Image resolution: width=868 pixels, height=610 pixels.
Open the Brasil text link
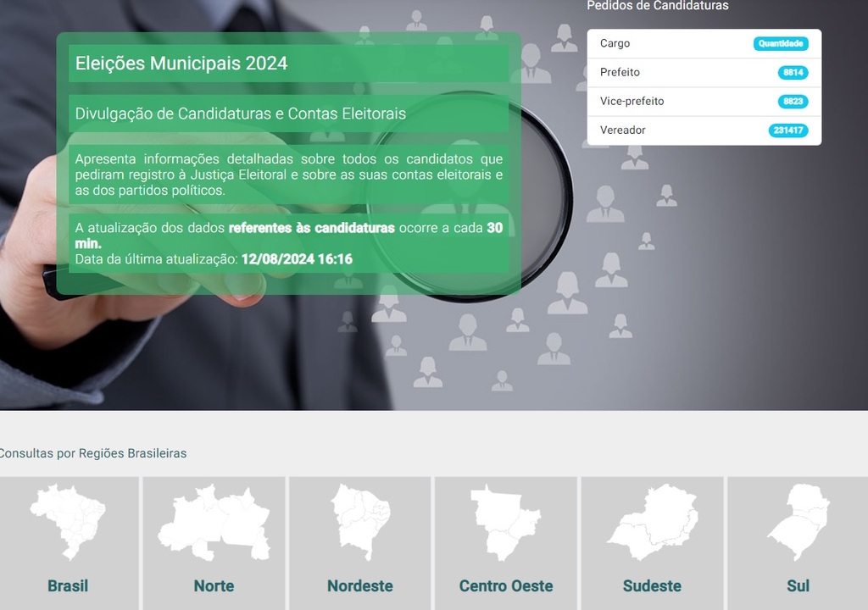pyautogui.click(x=68, y=585)
